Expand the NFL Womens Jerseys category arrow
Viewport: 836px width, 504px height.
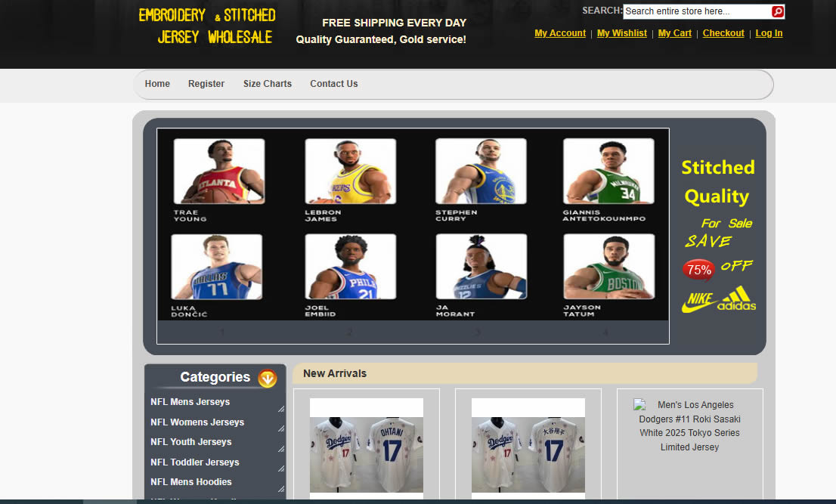pos(281,428)
